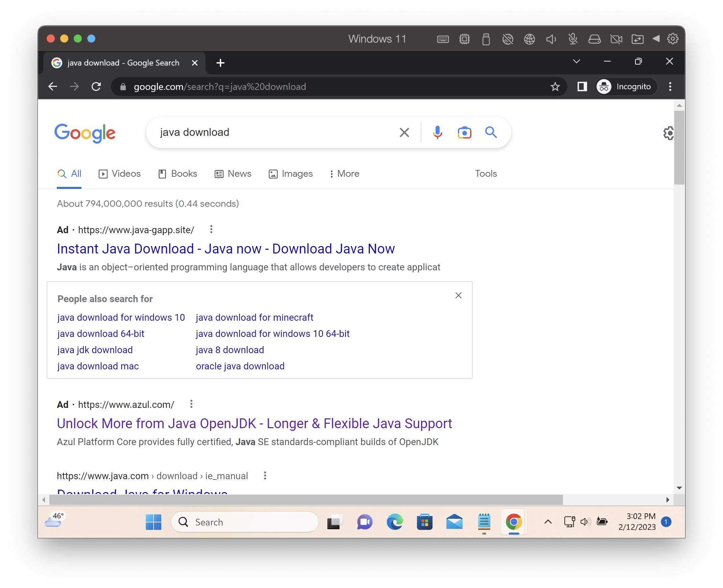The height and width of the screenshot is (588, 723).
Task: Bookmark this page with star icon
Action: pyautogui.click(x=555, y=87)
